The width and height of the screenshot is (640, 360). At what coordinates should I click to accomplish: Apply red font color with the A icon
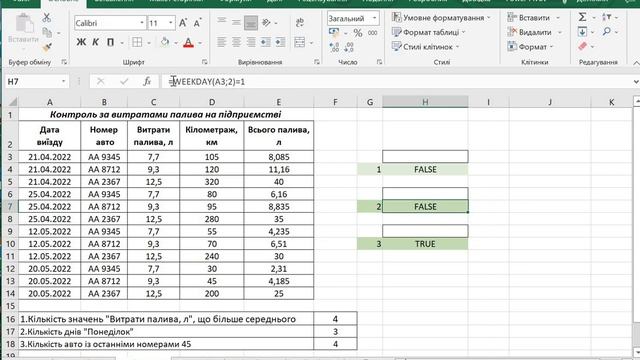(x=188, y=42)
